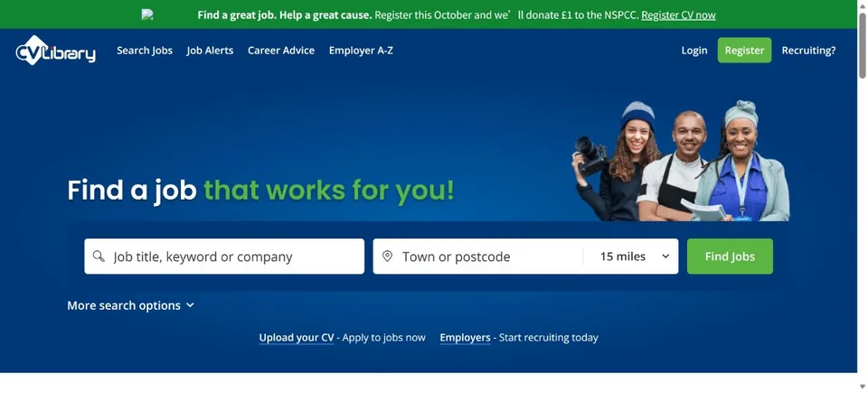Click the 'Find a great job. Help a great cause.' text
The width and height of the screenshot is (868, 393).
coord(285,15)
